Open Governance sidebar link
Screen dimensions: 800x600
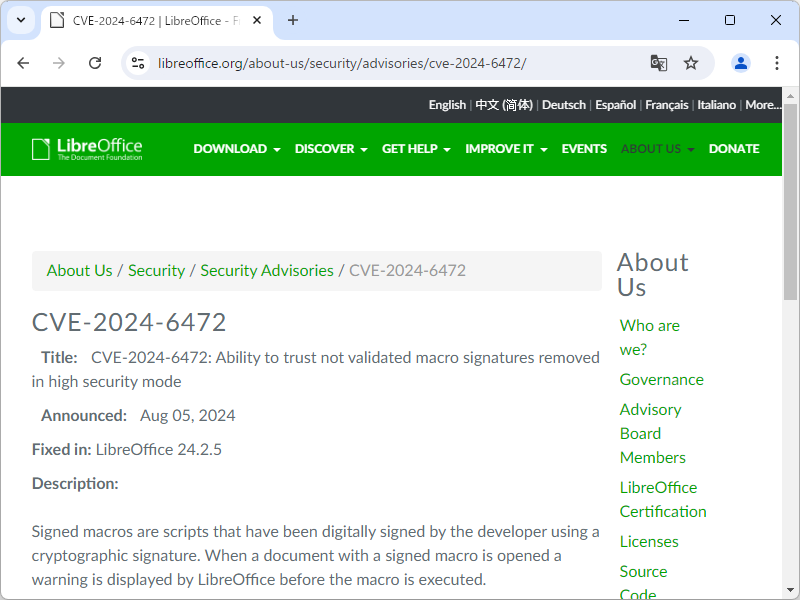(661, 380)
